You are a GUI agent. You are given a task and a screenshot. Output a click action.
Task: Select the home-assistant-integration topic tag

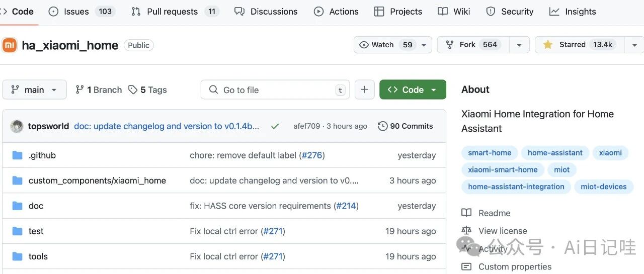(x=516, y=187)
